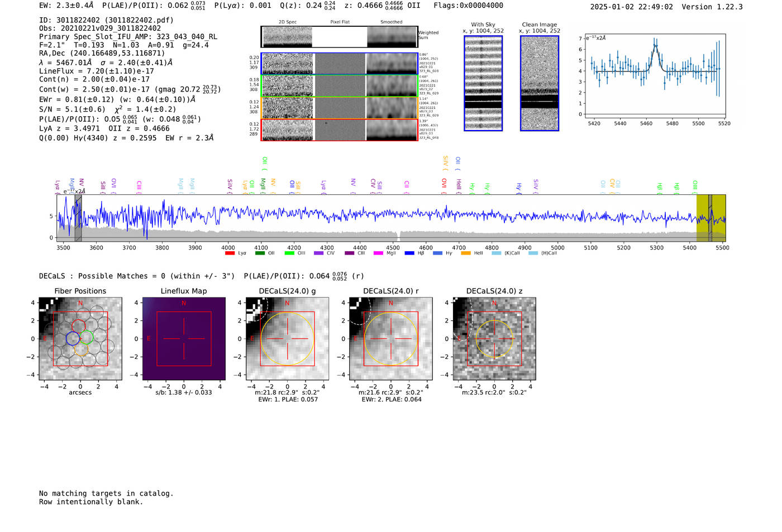Open the DECaLS(24.0) g image
782x532 pixels.
click(x=288, y=338)
